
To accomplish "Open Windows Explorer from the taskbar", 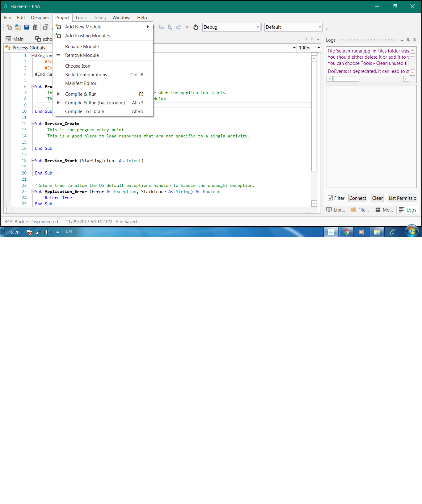I will [x=377, y=232].
